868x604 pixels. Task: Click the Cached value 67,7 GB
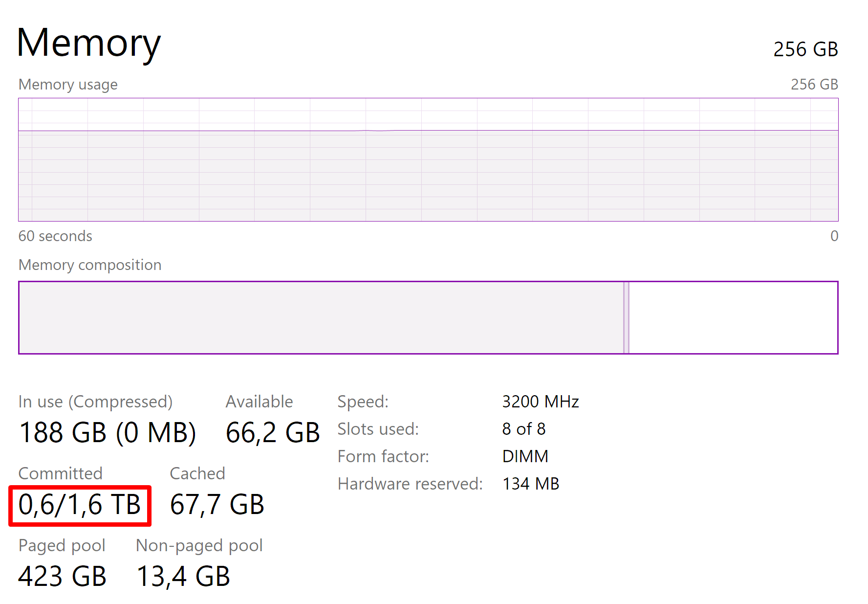pos(217,505)
